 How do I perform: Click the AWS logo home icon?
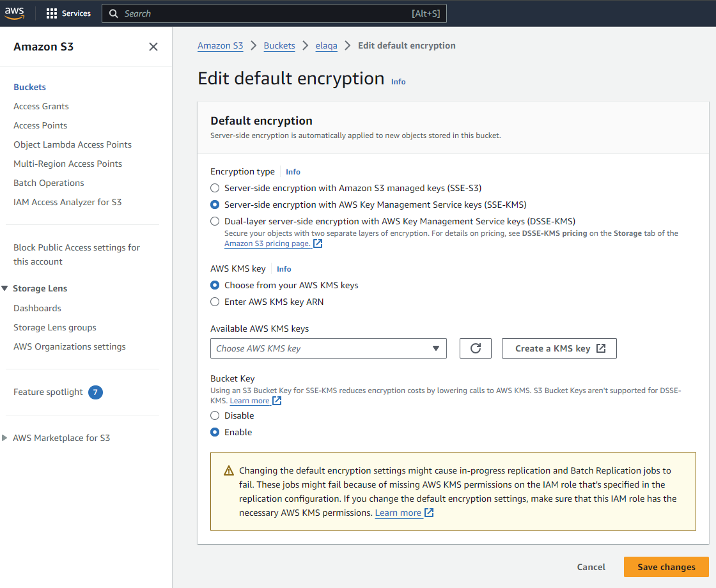click(x=15, y=13)
